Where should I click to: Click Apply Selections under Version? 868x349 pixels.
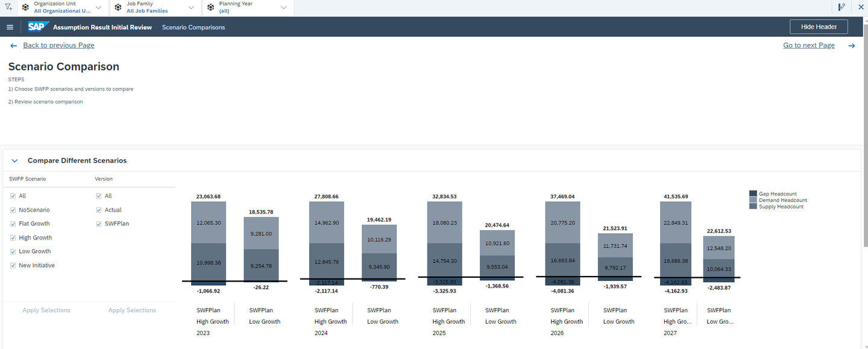pyautogui.click(x=132, y=310)
